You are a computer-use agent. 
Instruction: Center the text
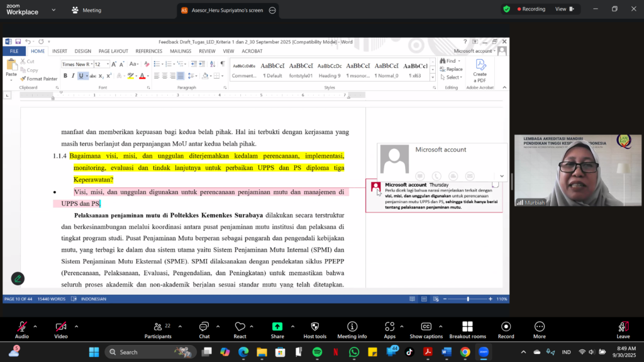coord(164,76)
